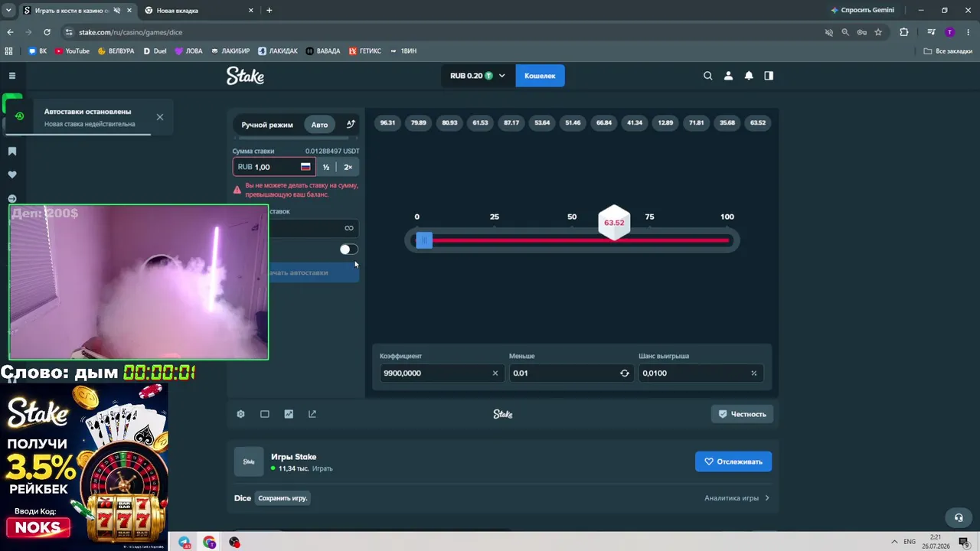The width and height of the screenshot is (980, 551).
Task: Click the Сохранить игру button
Action: point(283,498)
